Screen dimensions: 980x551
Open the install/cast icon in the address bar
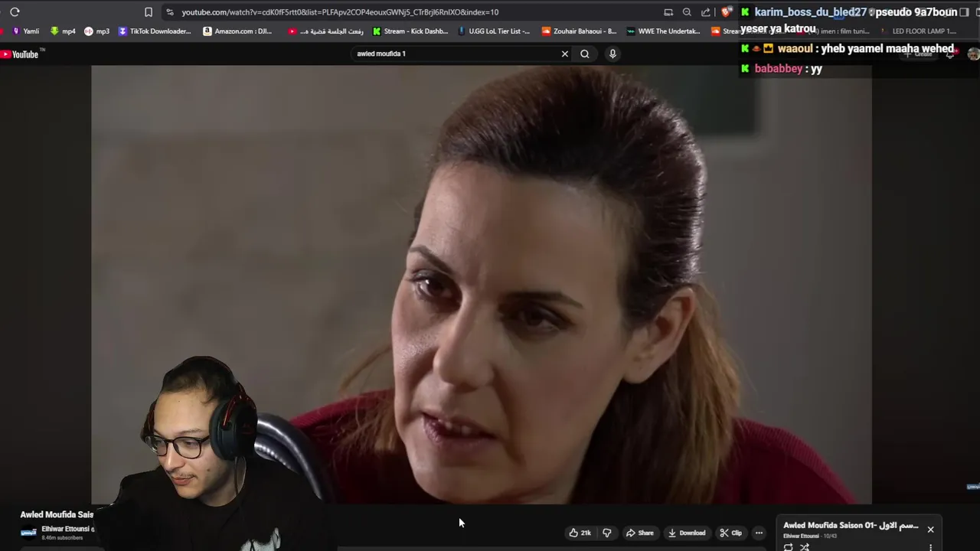coord(668,12)
